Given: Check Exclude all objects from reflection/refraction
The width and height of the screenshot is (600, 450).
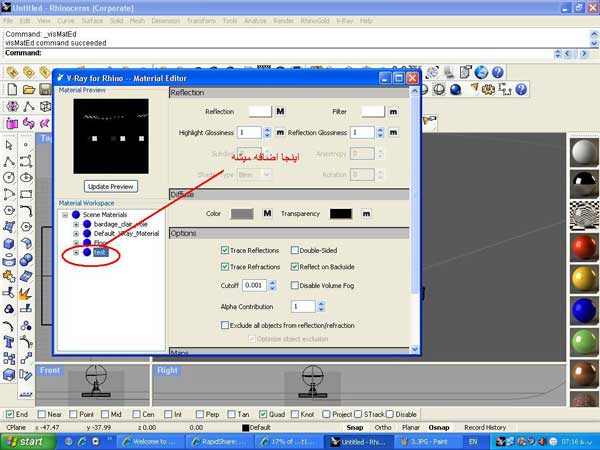Looking at the screenshot, I should (x=225, y=325).
